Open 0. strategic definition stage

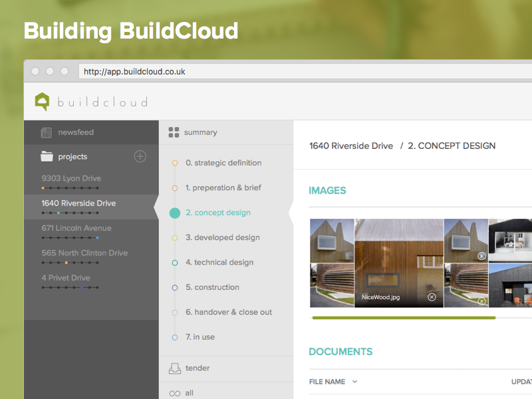click(223, 163)
